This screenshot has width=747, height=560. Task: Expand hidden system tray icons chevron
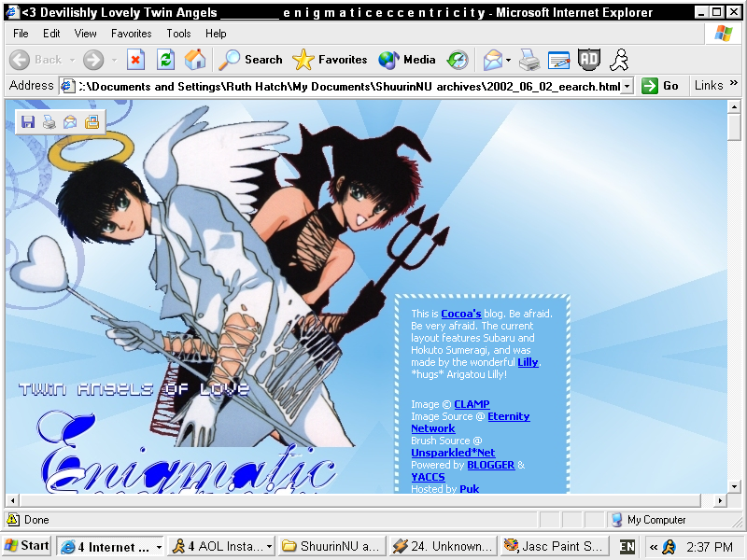654,547
